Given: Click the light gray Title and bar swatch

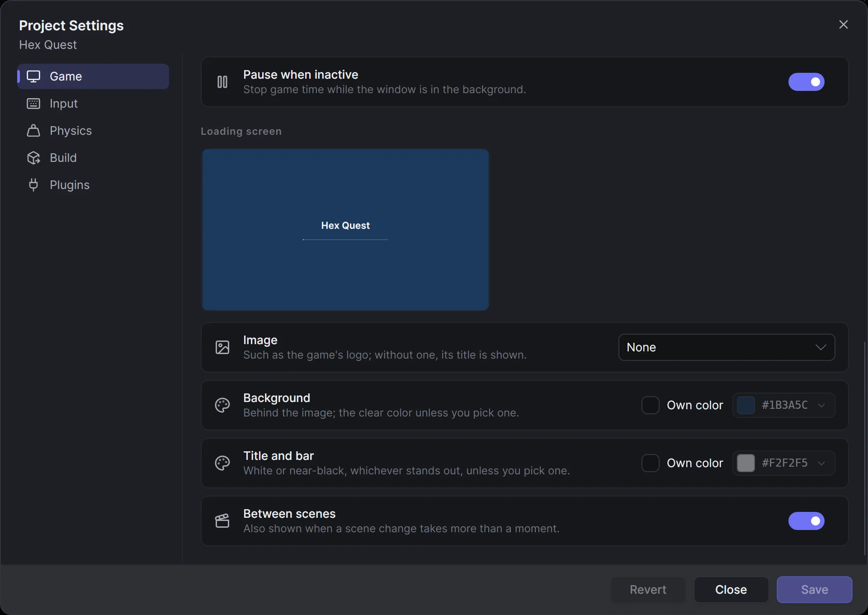Looking at the screenshot, I should click(746, 463).
